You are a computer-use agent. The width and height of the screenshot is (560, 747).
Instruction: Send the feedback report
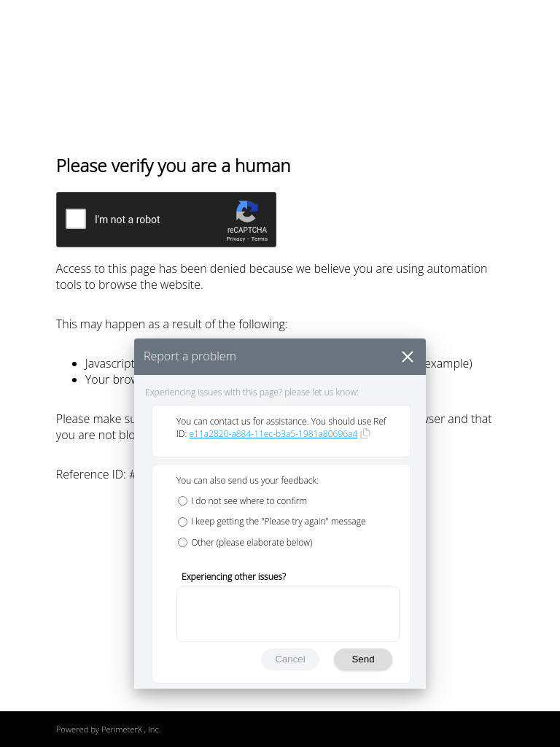(x=363, y=659)
